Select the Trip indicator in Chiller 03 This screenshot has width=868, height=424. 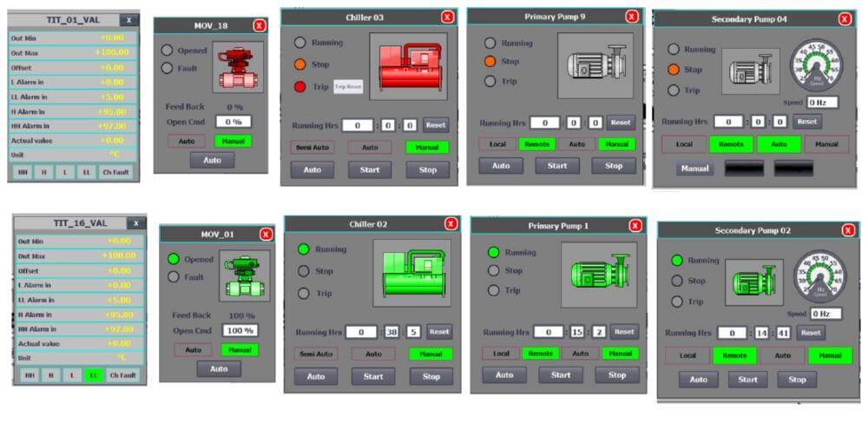300,86
